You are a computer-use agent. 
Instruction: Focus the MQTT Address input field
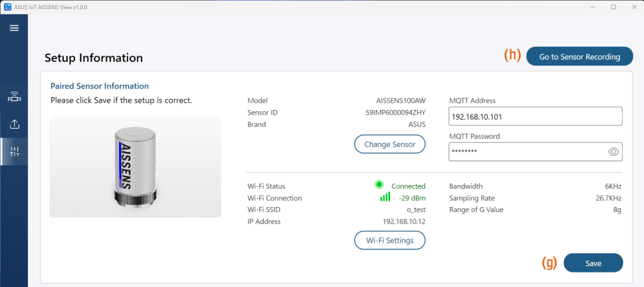[535, 117]
